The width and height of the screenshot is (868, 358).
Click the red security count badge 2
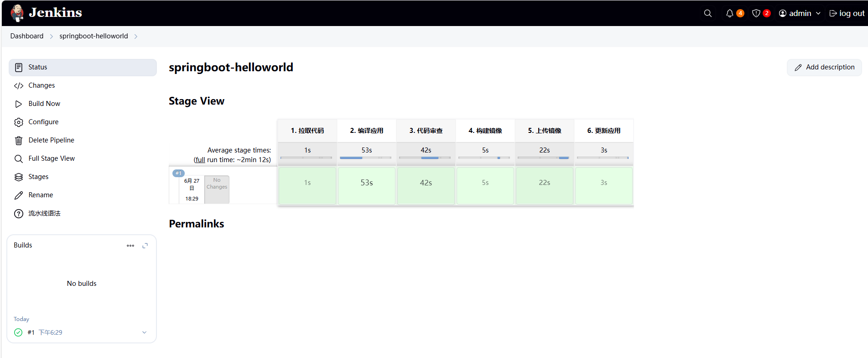coord(767,13)
